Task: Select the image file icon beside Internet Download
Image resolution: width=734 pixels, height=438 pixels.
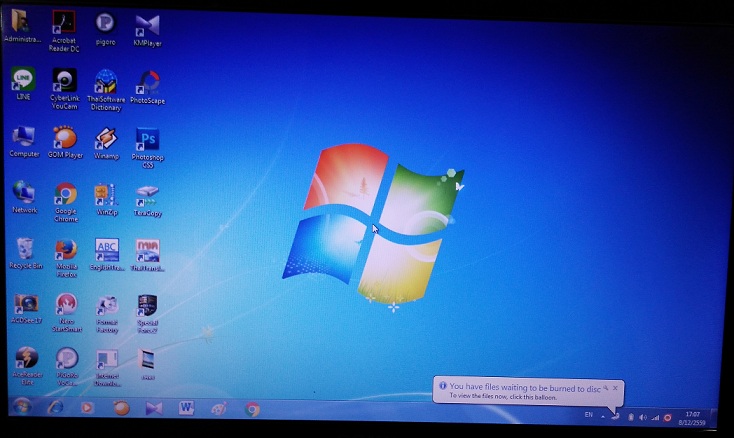Action: click(x=147, y=365)
